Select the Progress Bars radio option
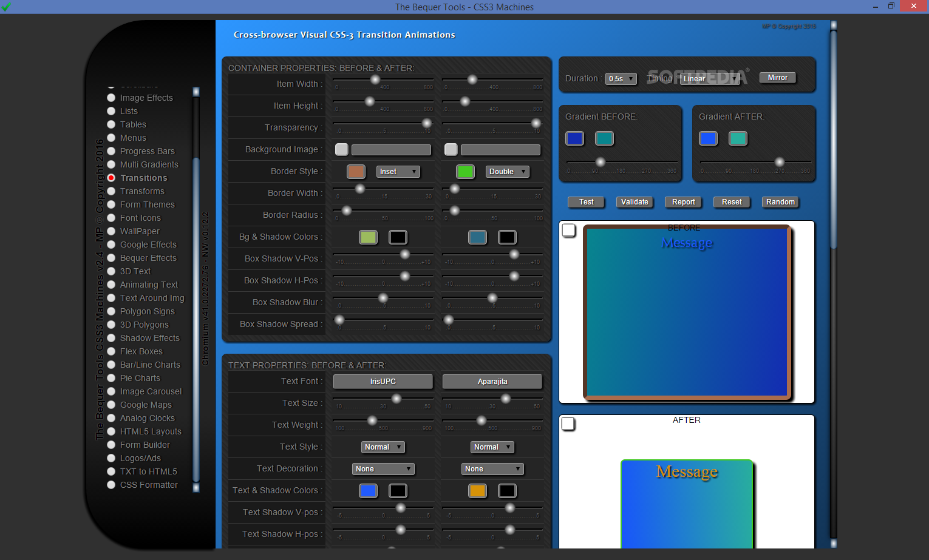This screenshot has width=929, height=560. (111, 151)
